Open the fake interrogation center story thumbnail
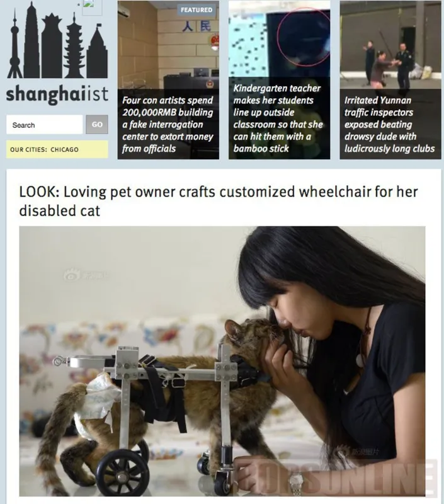 click(168, 45)
